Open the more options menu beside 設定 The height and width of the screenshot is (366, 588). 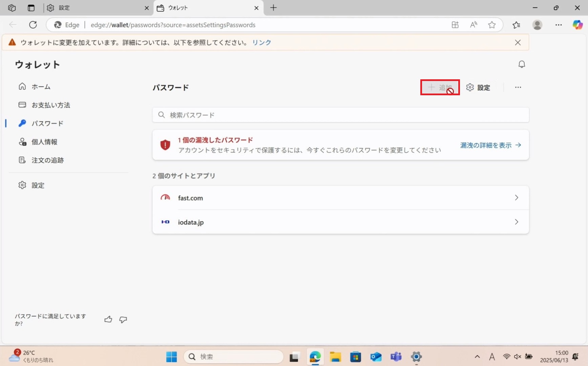coord(518,87)
